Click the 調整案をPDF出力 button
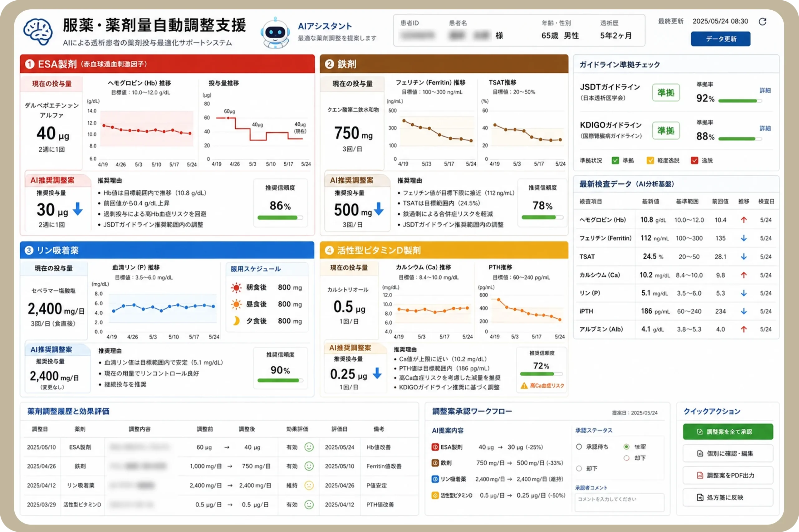Viewport: 799px width, 532px height. click(x=728, y=475)
